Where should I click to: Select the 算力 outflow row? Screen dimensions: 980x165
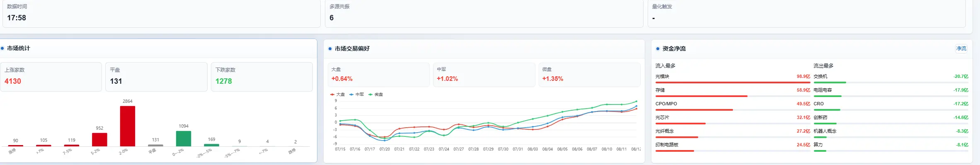point(891,147)
